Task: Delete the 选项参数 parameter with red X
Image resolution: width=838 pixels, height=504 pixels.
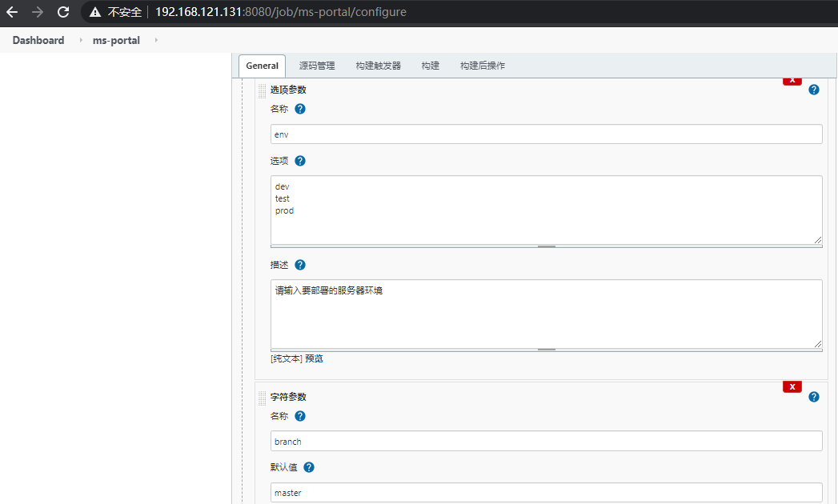Action: [792, 81]
